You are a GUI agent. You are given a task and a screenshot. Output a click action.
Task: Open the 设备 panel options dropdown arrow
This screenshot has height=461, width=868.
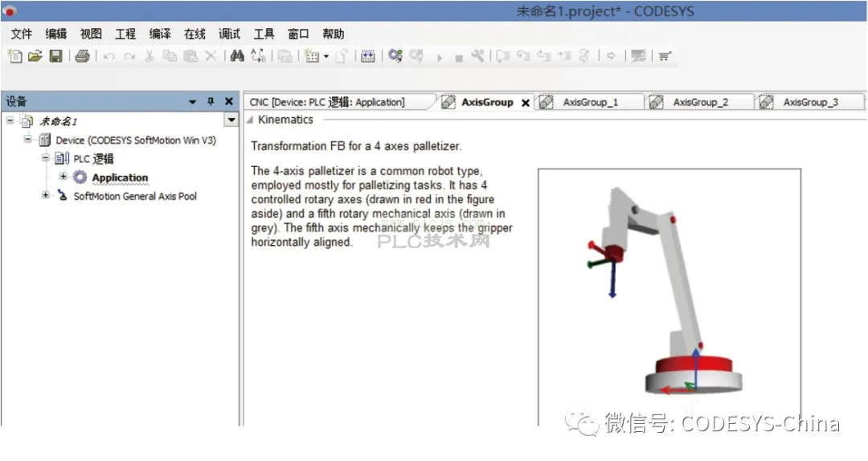[193, 102]
